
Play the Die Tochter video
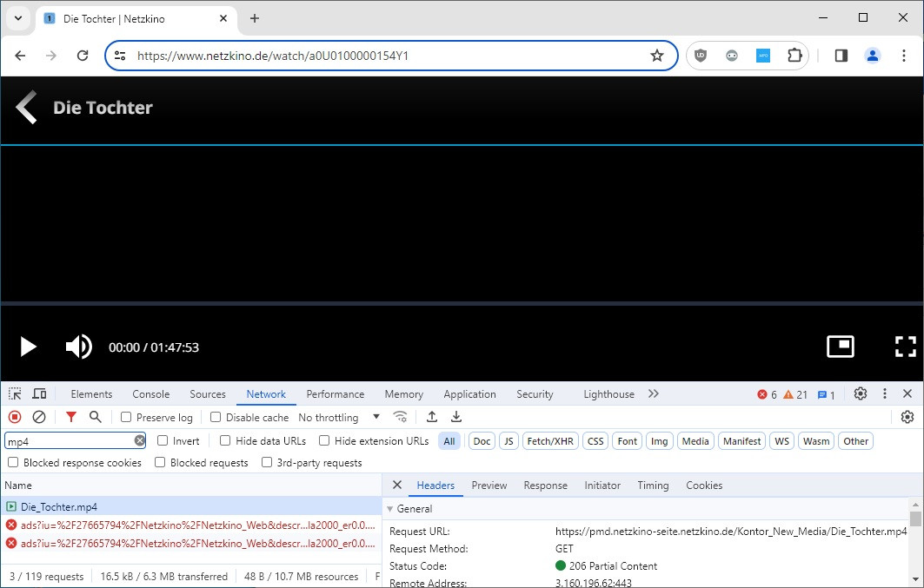pos(28,347)
